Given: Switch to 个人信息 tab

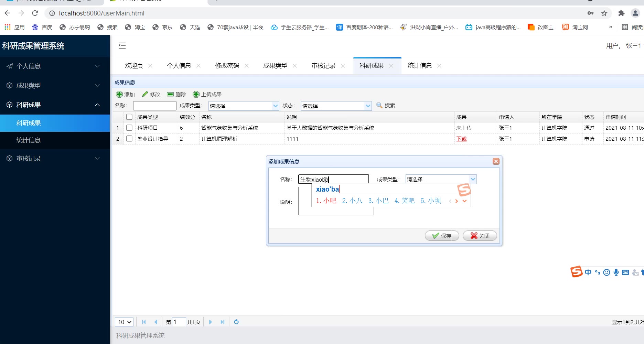Looking at the screenshot, I should [x=179, y=66].
